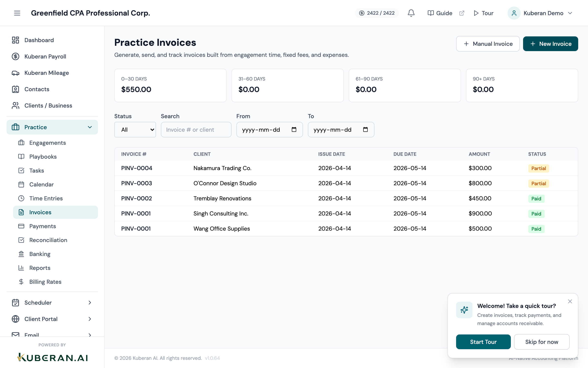Open notifications bell

(411, 13)
